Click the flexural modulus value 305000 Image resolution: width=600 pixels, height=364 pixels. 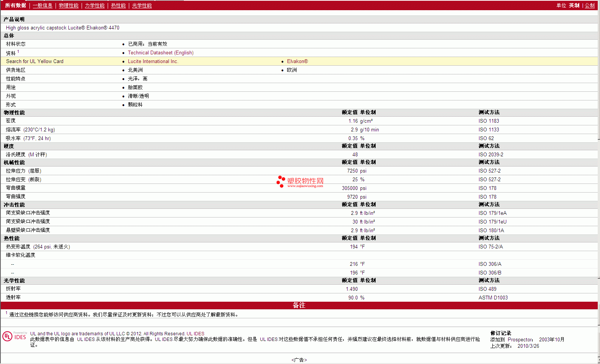click(350, 188)
